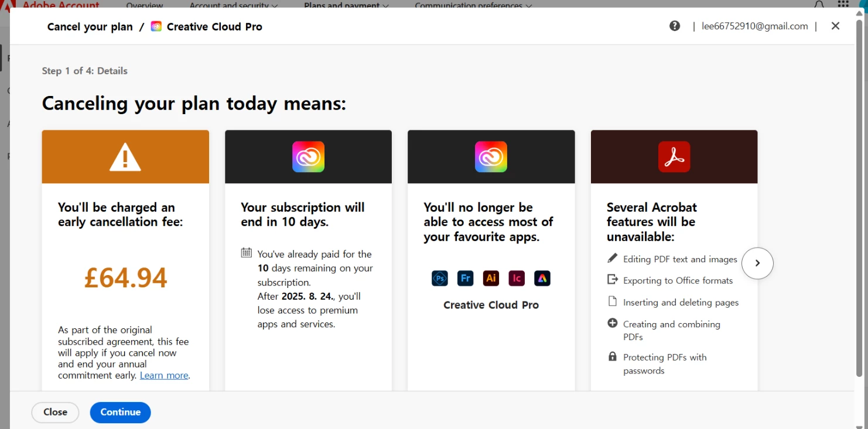Click the Creating and combining PDFs text
The width and height of the screenshot is (868, 429).
click(672, 331)
